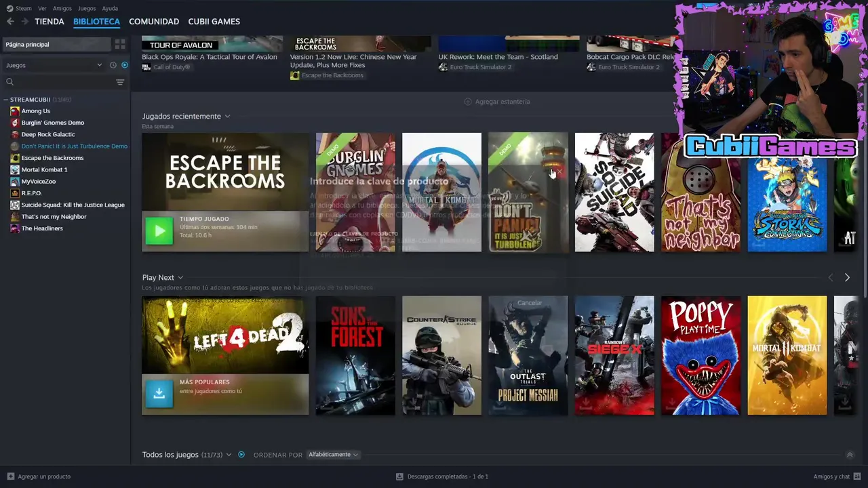Open Poppy Playtime cover
Image resolution: width=868 pixels, height=488 pixels.
coord(701,355)
